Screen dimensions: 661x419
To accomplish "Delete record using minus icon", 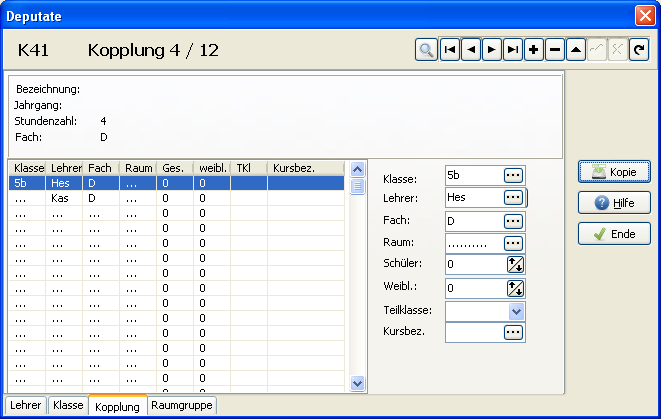I will click(x=554, y=50).
